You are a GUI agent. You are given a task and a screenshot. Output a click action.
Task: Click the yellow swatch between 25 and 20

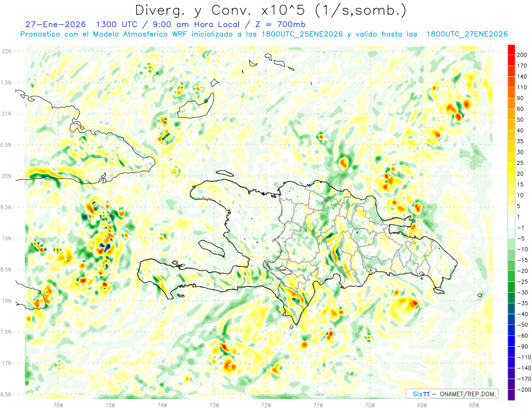point(512,168)
